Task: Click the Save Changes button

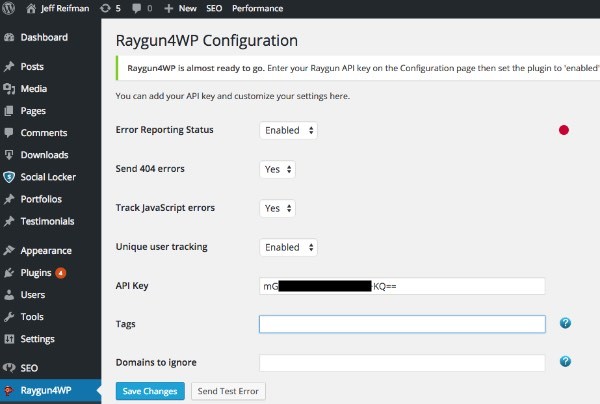Action: pos(150,391)
